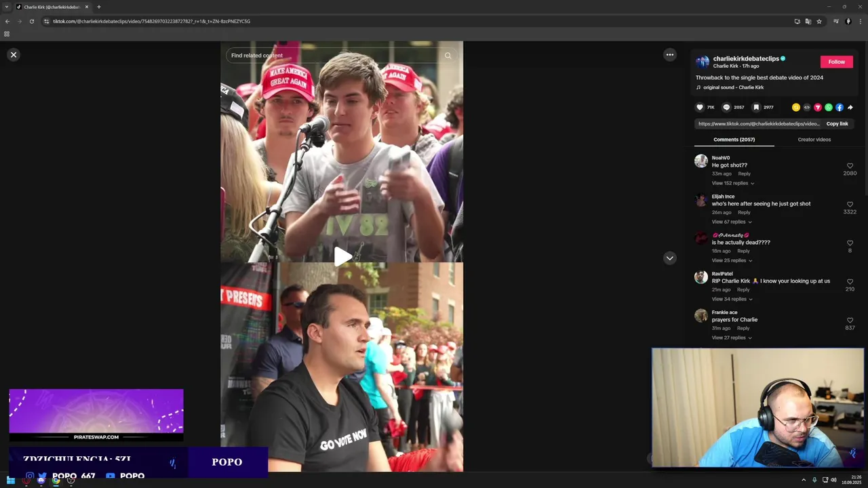Screen dimensions: 868x488
Task: Open site information icon in address bar
Action: 47,21
